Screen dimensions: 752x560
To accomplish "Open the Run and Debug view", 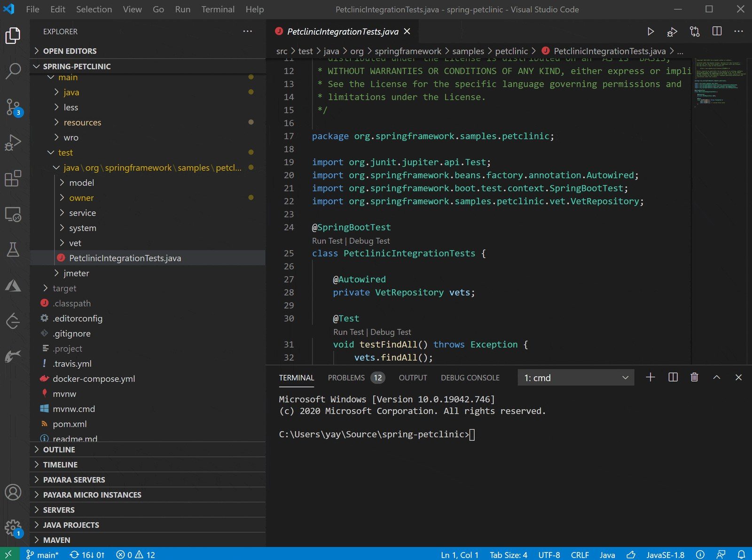I will [13, 142].
